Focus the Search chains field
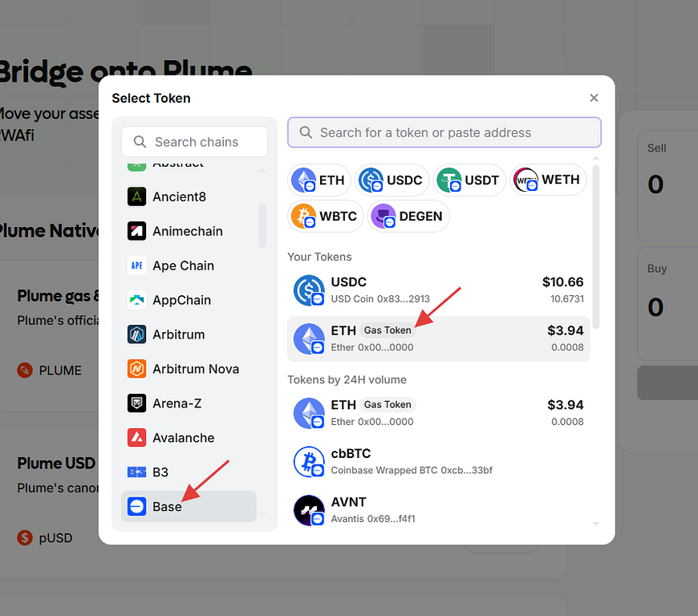Screen dimensions: 698x616 (195, 142)
